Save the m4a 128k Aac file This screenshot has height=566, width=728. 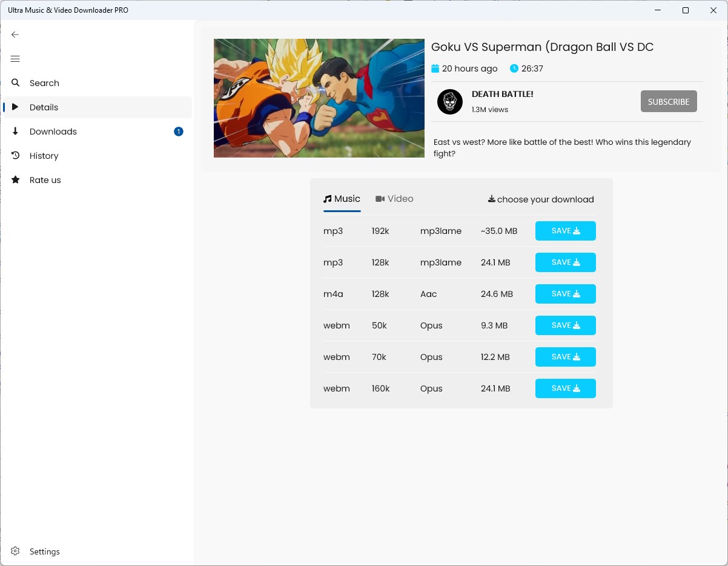tap(566, 294)
